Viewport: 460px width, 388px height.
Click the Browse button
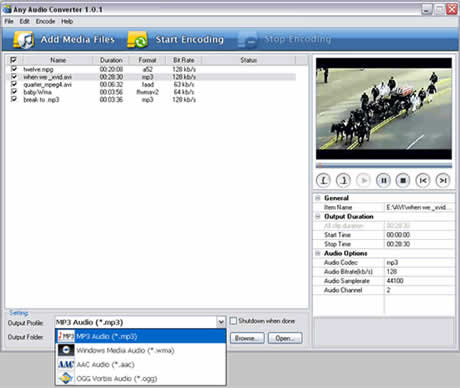(247, 338)
